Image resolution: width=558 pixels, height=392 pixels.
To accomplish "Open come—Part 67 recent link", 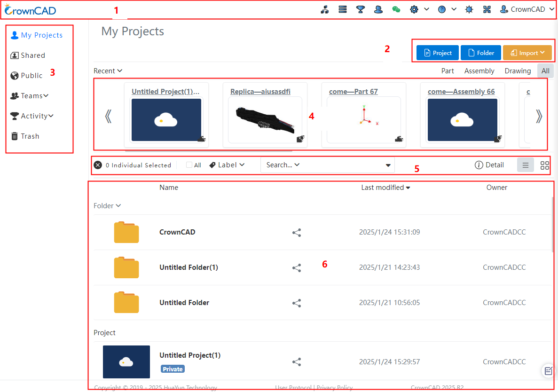I will [x=354, y=91].
